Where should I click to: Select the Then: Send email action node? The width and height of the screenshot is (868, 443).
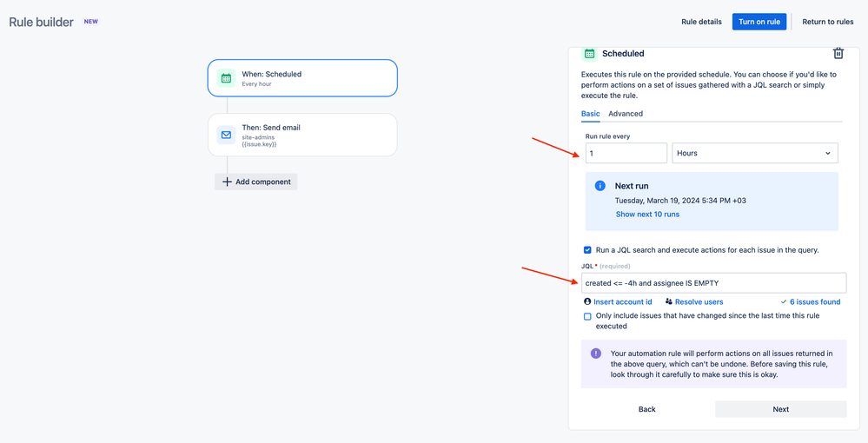coord(302,135)
